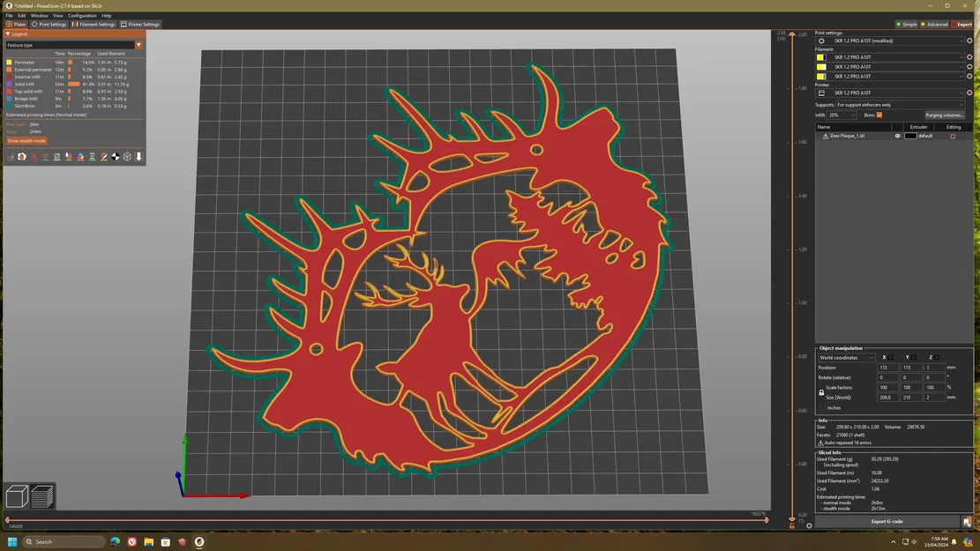Click Show stealth mode button

[26, 141]
